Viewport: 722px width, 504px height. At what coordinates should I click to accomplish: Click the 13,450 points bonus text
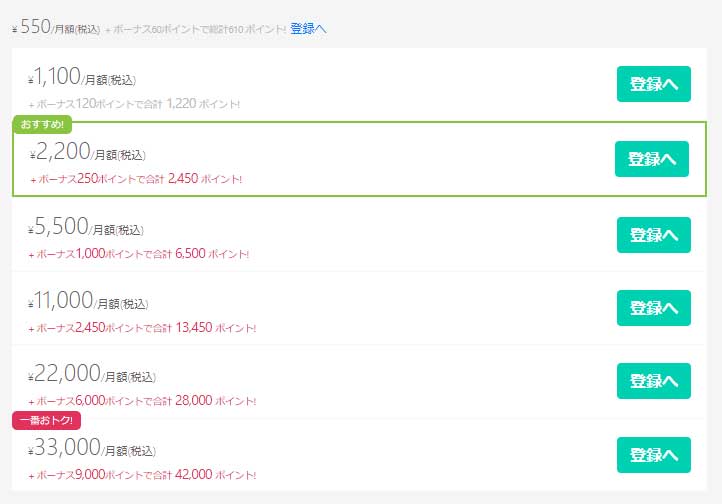tap(142, 328)
